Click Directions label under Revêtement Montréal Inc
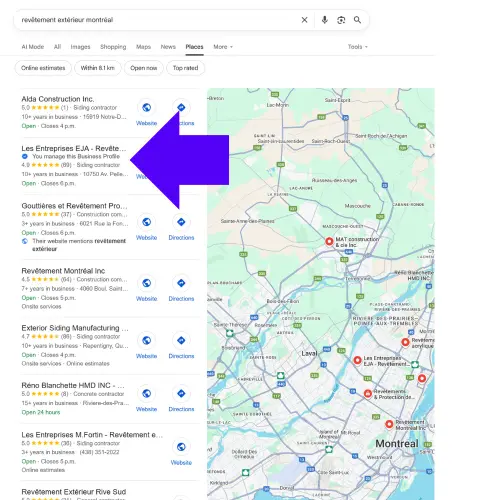Image resolution: width=500 pixels, height=500 pixels. tap(181, 299)
